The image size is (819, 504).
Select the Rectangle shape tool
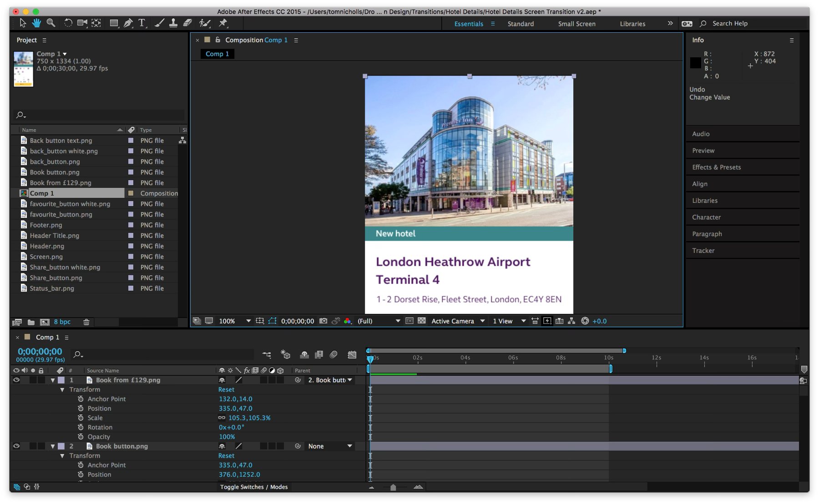pos(114,23)
